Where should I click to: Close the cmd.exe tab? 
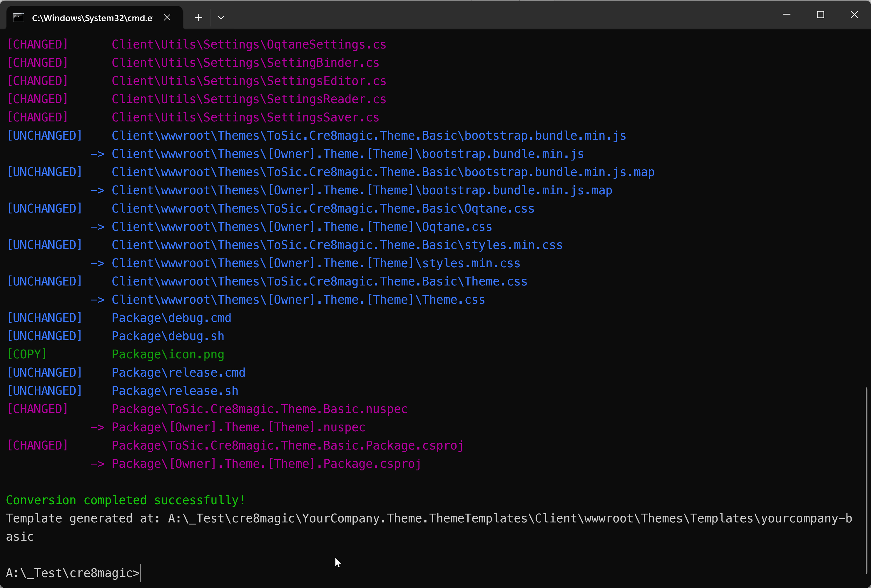tap(167, 18)
